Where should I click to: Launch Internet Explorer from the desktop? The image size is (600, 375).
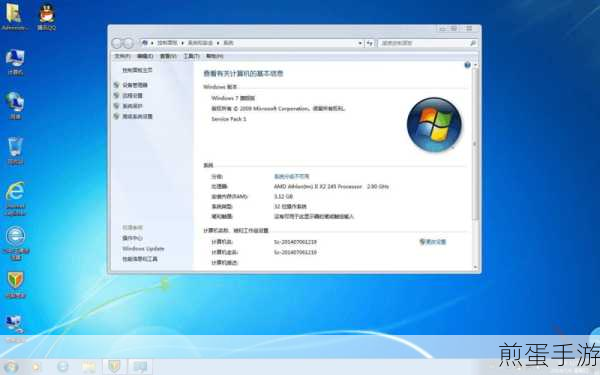click(x=15, y=198)
